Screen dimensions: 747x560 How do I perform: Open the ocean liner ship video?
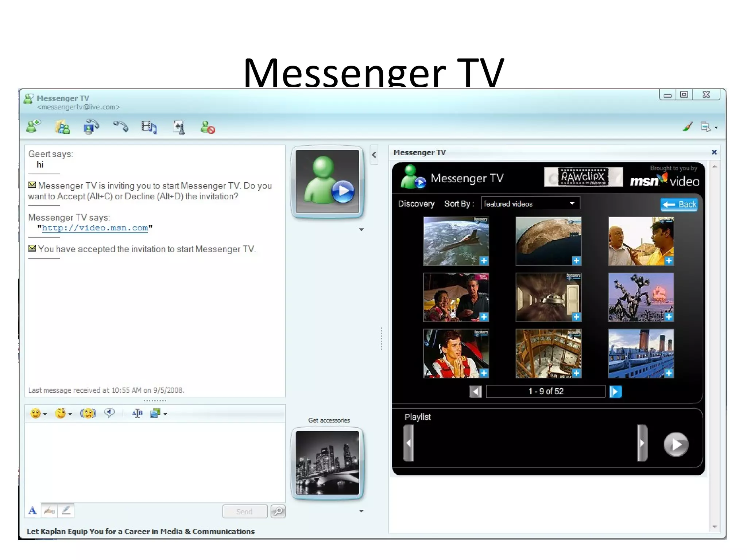[641, 354]
